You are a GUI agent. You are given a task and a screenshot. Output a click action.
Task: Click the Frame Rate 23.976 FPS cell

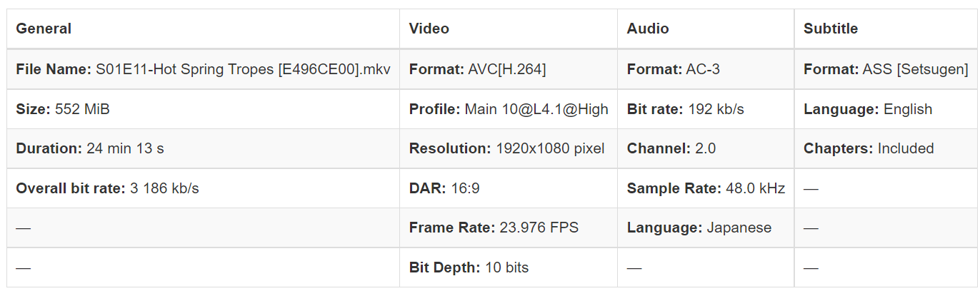(x=494, y=228)
